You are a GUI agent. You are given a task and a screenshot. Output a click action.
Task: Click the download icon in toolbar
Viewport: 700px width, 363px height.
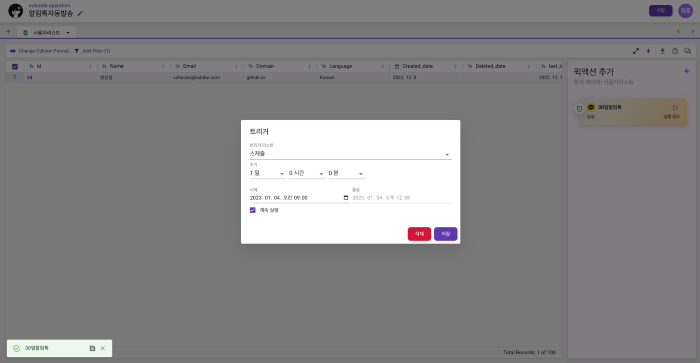(x=662, y=51)
